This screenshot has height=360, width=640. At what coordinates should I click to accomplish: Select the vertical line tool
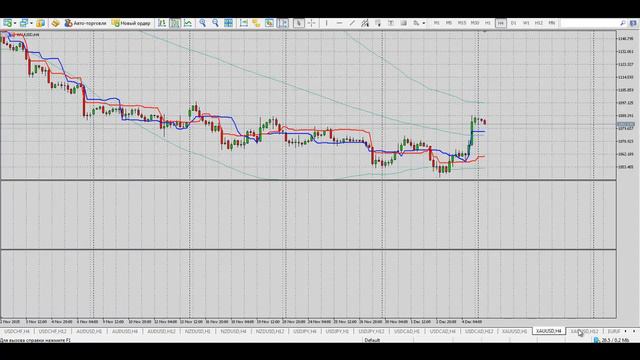point(327,23)
